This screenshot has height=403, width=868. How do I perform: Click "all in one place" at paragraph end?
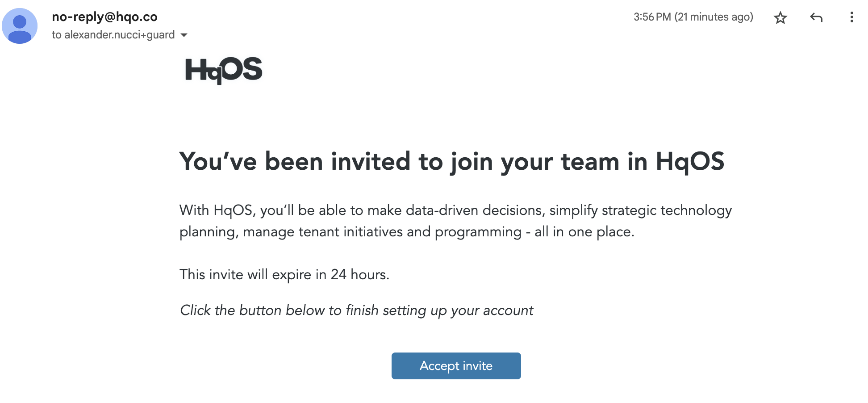[584, 232]
